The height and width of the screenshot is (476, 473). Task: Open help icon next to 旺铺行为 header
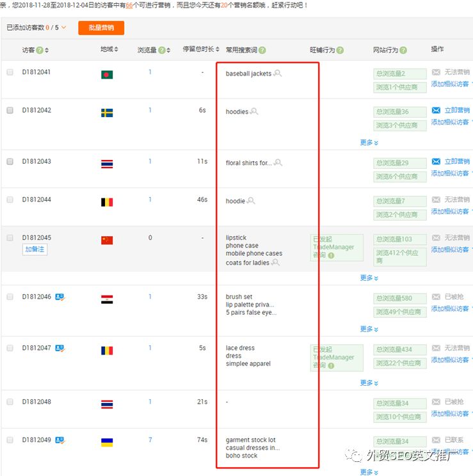point(341,50)
